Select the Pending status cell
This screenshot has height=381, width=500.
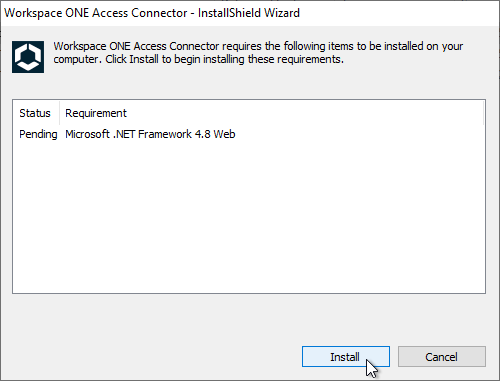[38, 134]
